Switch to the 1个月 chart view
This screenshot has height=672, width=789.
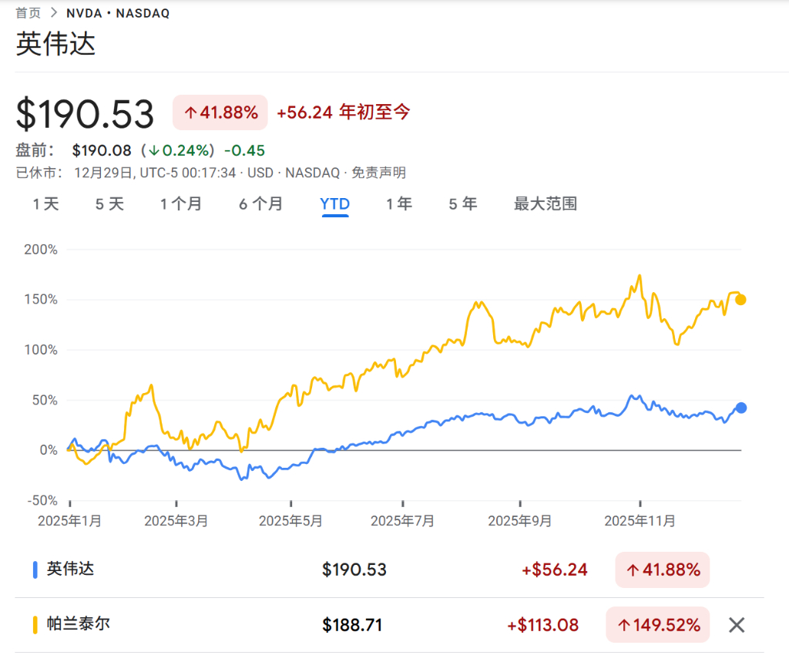(x=181, y=204)
